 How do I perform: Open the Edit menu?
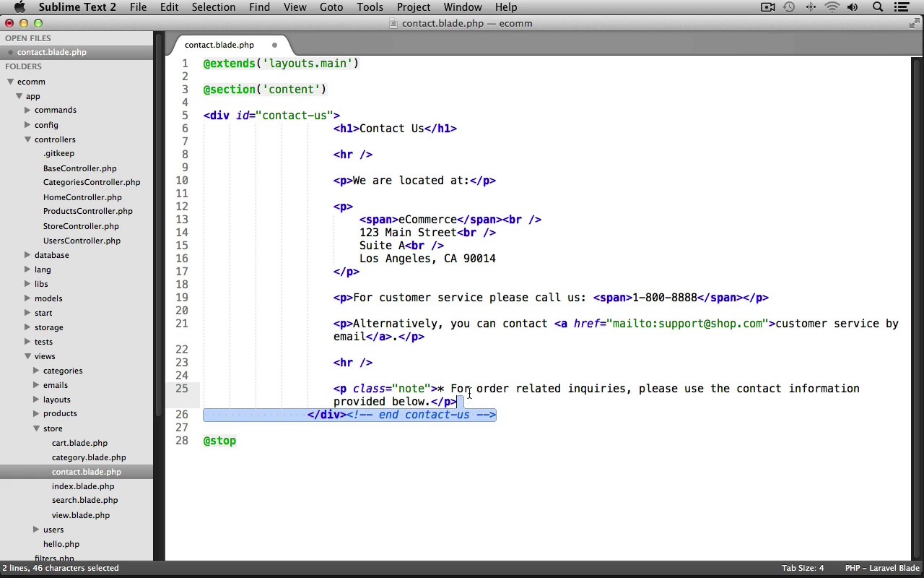169,7
